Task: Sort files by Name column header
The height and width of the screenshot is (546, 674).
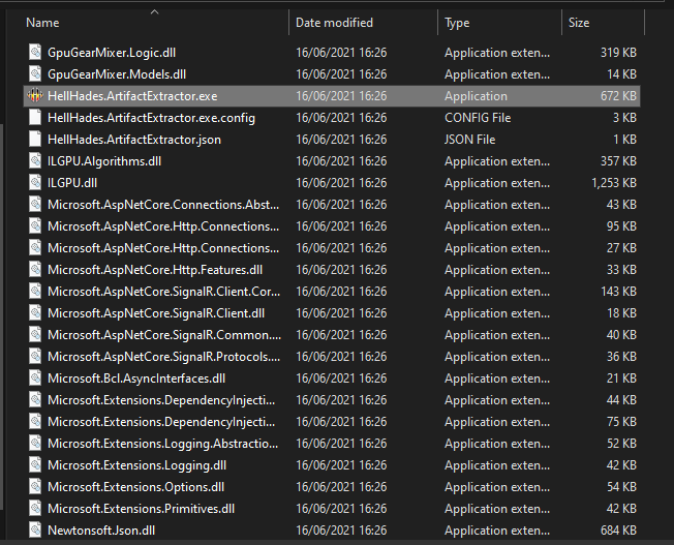Action: 43,23
